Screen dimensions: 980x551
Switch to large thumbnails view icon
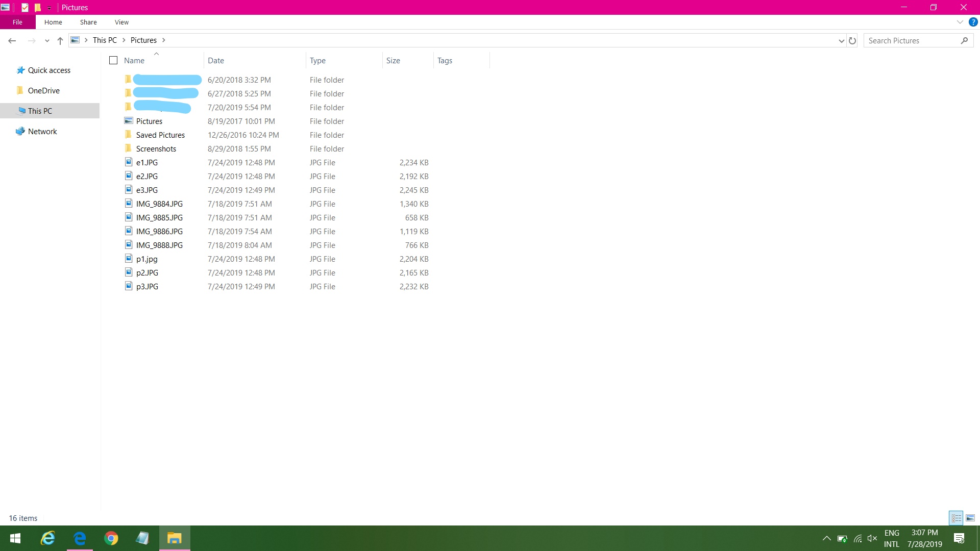click(x=970, y=518)
